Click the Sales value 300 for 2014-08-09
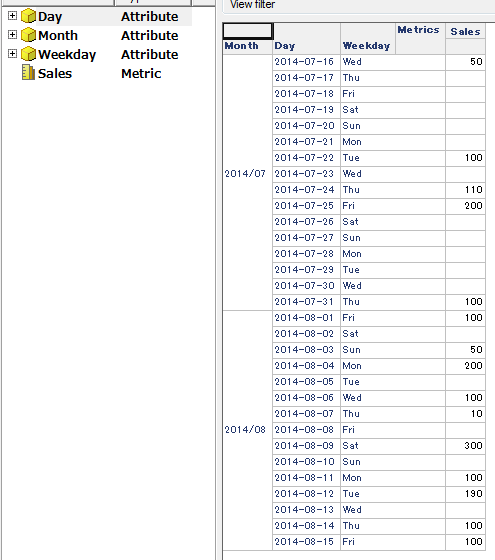495x560 pixels. (465, 446)
